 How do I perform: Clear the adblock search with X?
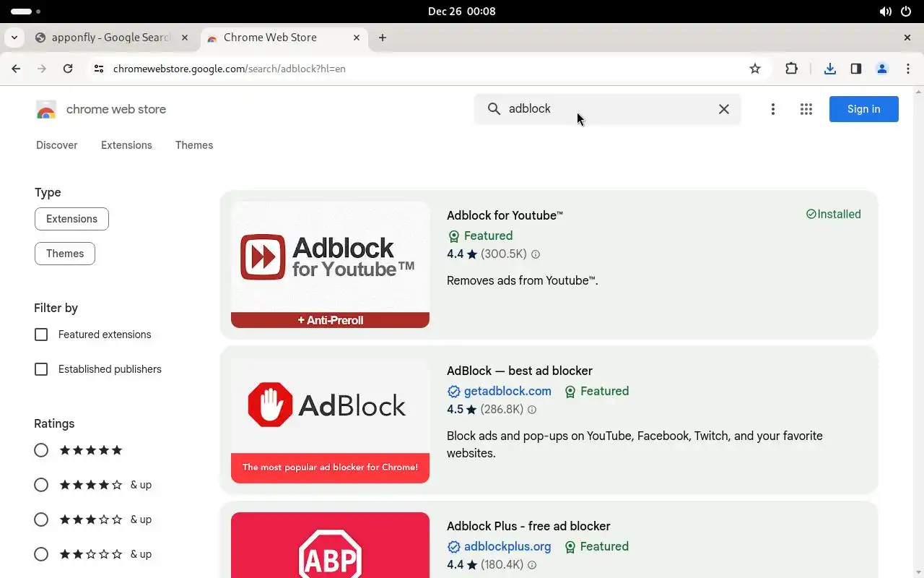coord(724,109)
